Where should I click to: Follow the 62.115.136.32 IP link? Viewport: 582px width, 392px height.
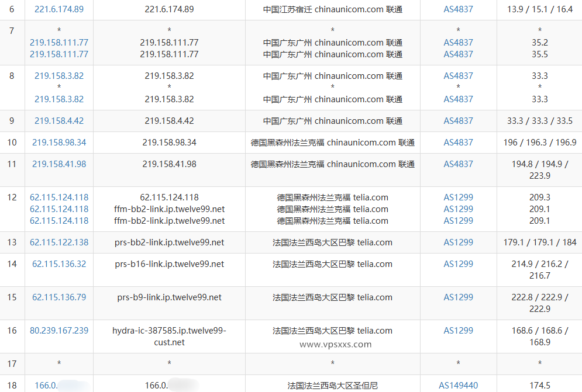click(59, 264)
